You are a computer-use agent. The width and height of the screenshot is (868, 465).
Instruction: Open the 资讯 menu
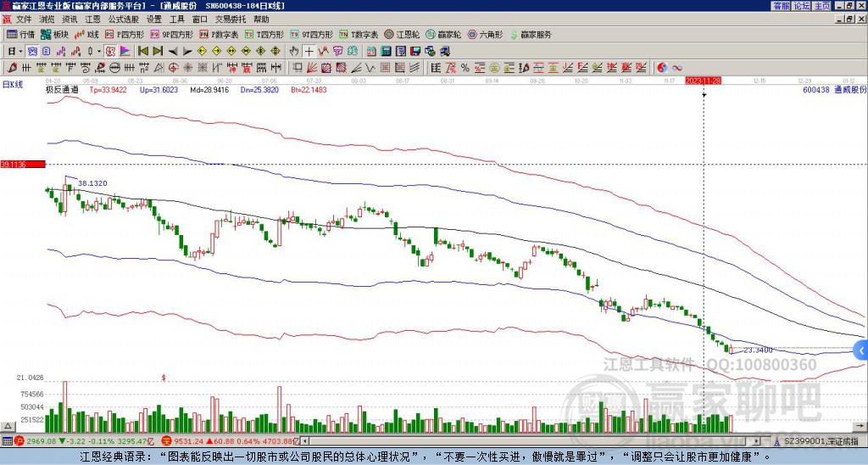70,20
